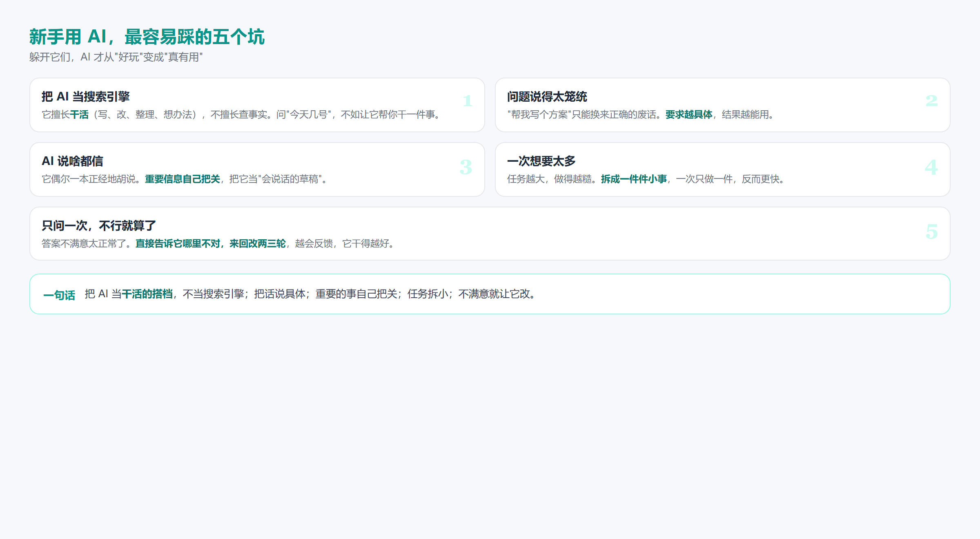Click the faded number 4 badge
Viewport: 980px width, 539px height.
(x=931, y=167)
